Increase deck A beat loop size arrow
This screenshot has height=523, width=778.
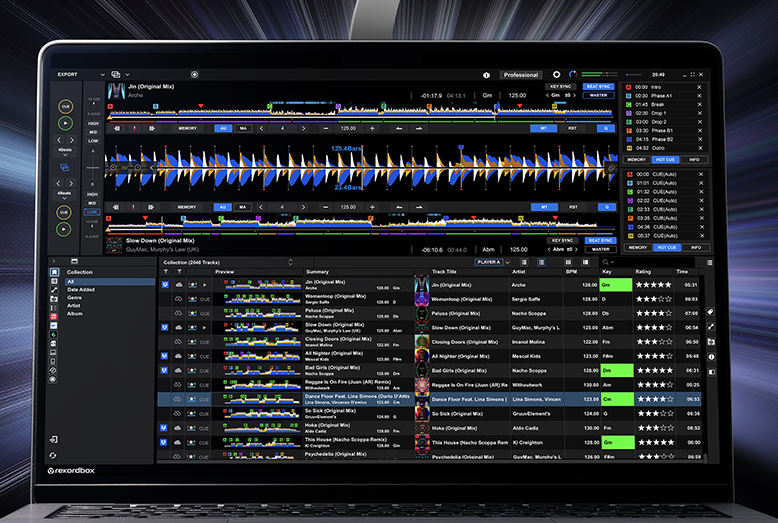(x=303, y=129)
